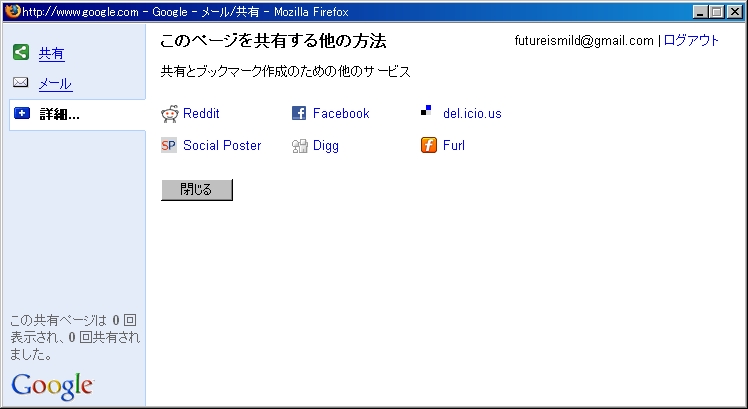Share page via Facebook link

click(x=341, y=114)
